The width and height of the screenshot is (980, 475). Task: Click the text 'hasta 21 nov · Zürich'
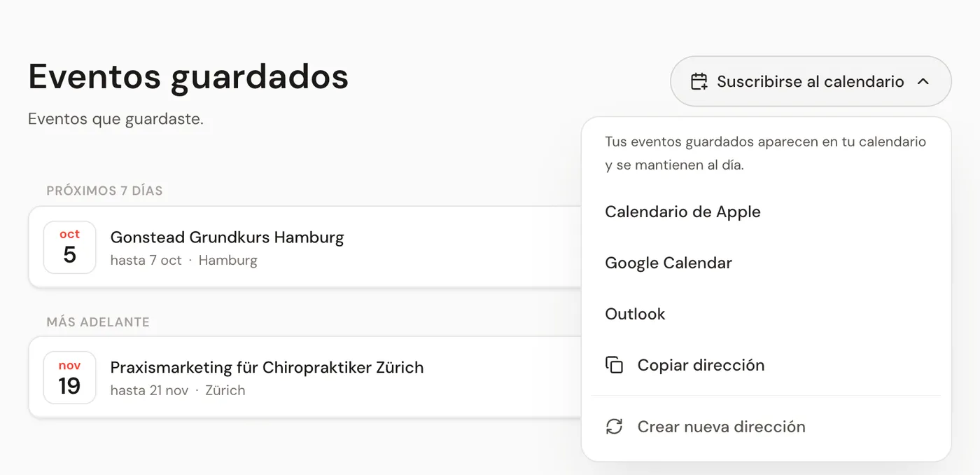click(178, 390)
